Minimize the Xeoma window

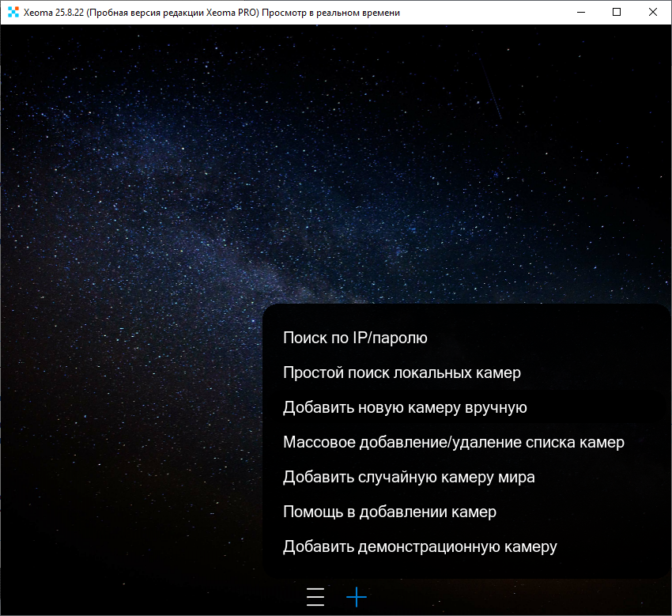[x=581, y=13]
